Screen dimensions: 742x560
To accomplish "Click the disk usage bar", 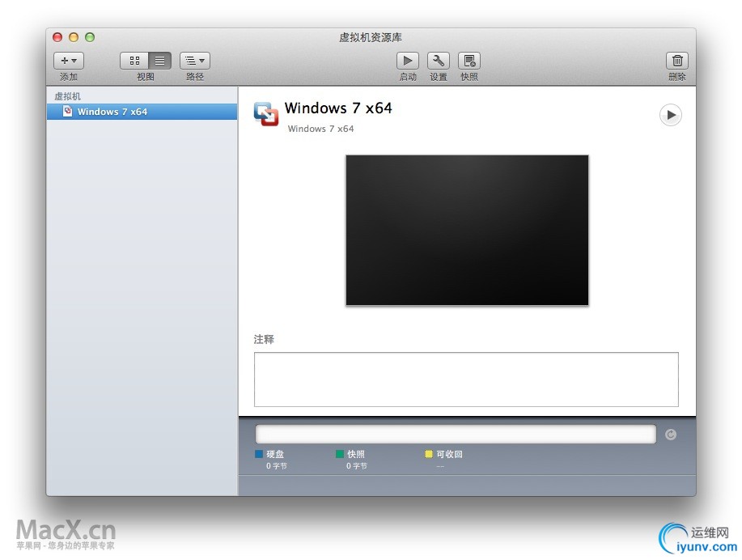I will tap(456, 434).
